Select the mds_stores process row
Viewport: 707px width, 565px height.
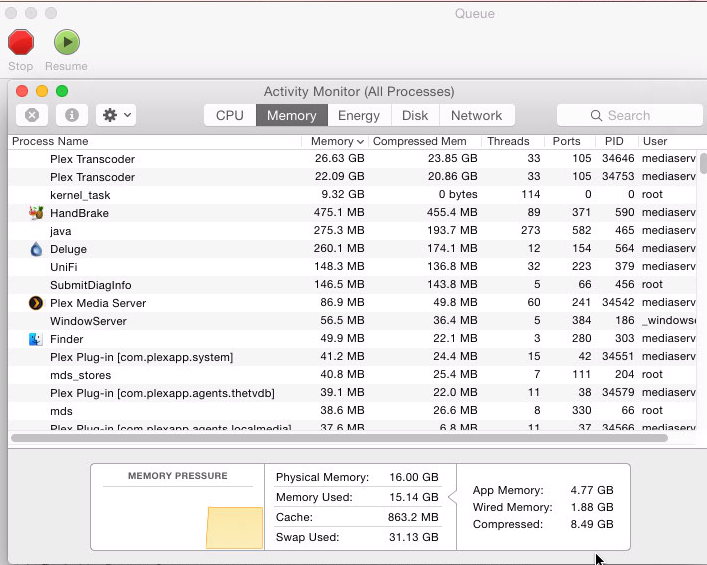pyautogui.click(x=352, y=375)
